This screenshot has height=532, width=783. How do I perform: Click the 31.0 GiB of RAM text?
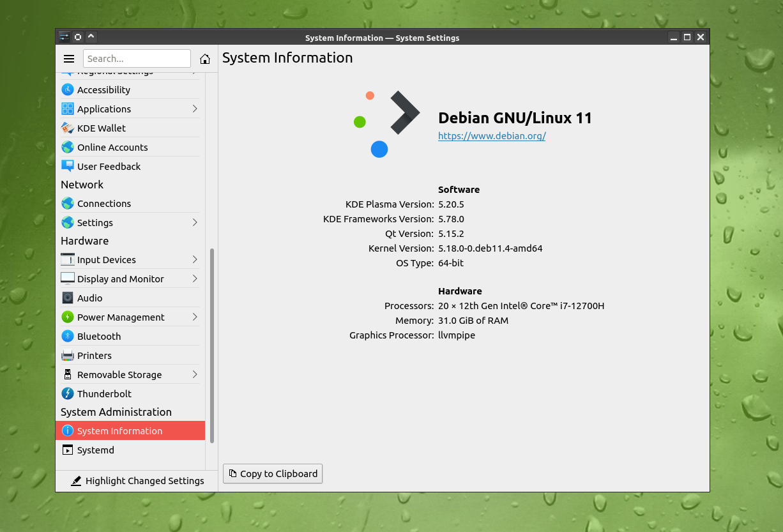473,321
